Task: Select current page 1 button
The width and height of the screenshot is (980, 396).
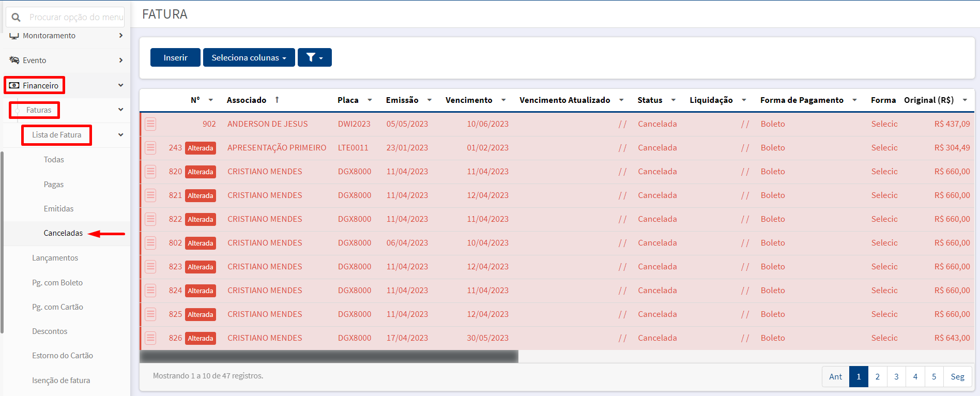Action: tap(859, 377)
